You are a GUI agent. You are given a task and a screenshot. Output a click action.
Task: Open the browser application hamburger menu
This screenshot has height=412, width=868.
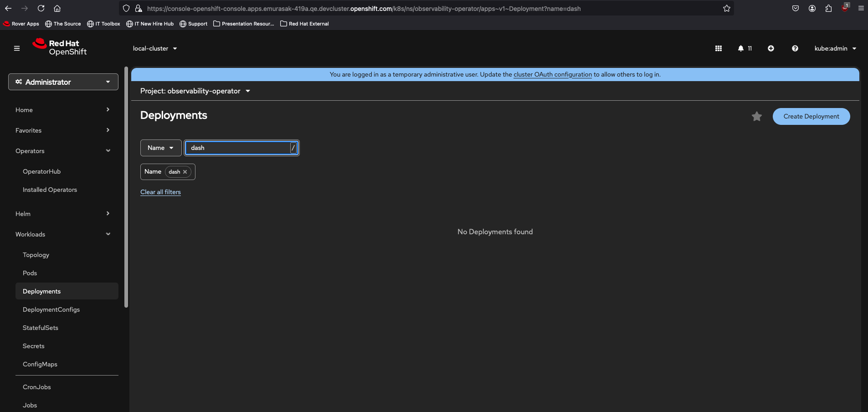[861, 8]
